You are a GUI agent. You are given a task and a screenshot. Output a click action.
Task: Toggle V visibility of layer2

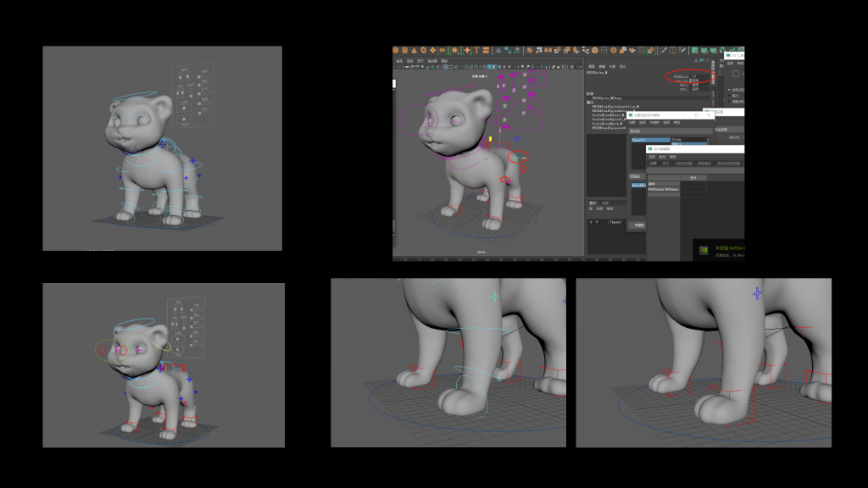[x=591, y=223]
